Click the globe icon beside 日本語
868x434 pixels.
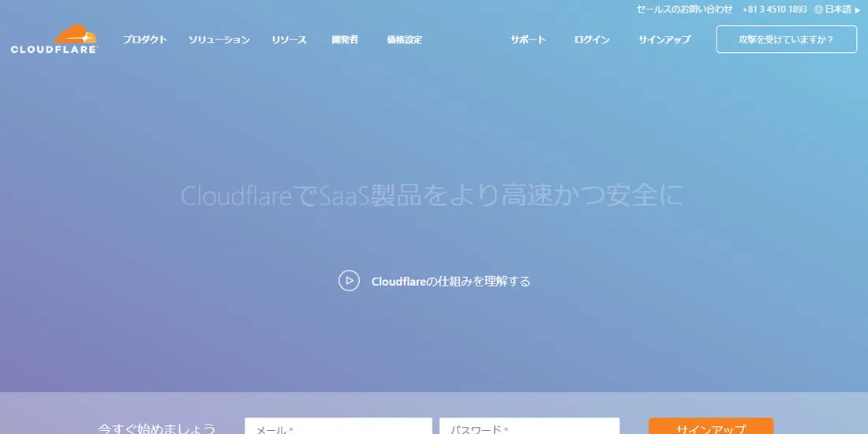(x=819, y=9)
